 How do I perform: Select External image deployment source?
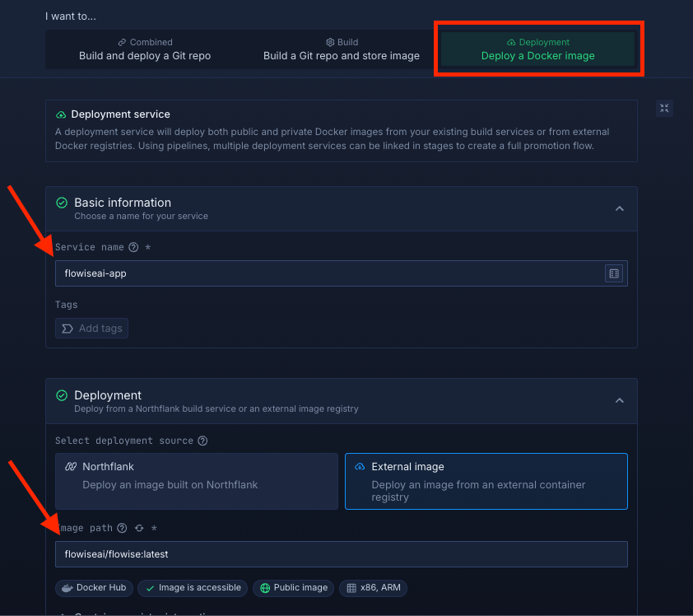(486, 481)
